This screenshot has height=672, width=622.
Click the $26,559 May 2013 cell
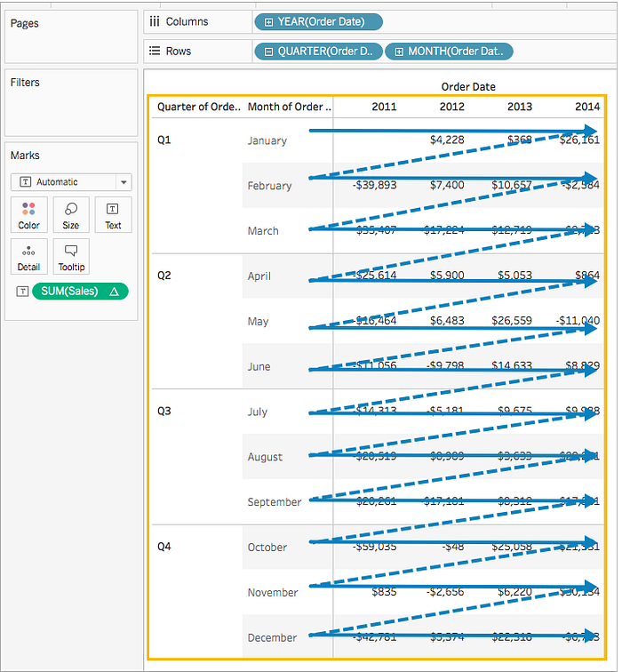(x=512, y=321)
